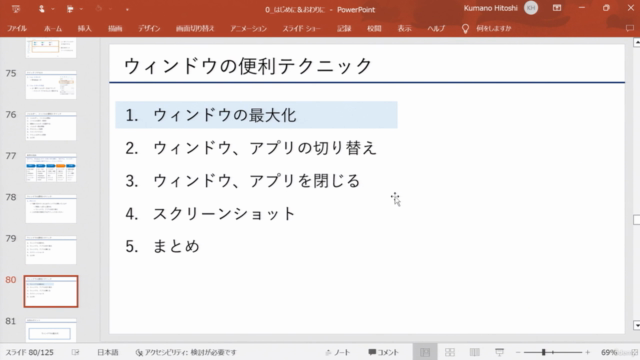The width and height of the screenshot is (640, 360).
Task: Start slide show from Quick Access toolbar icon
Action: 16,9
